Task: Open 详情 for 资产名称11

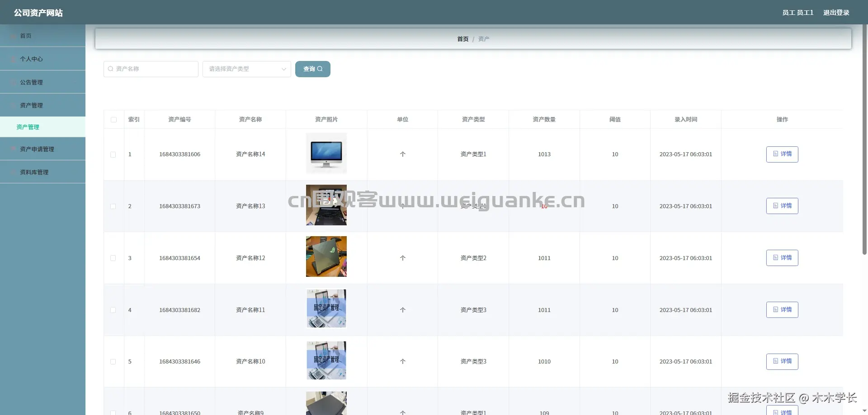Action: (782, 310)
